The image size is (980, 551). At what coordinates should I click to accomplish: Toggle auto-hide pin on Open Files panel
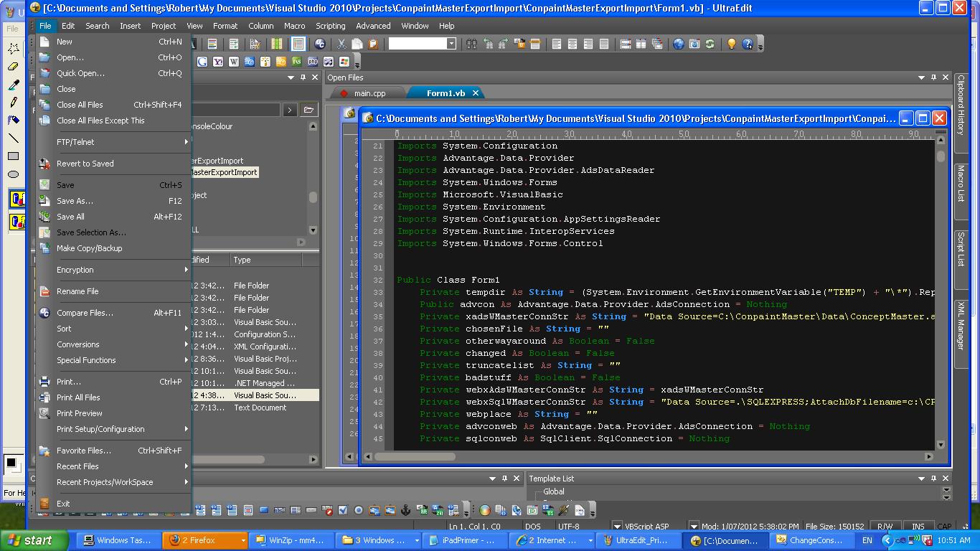(x=933, y=77)
